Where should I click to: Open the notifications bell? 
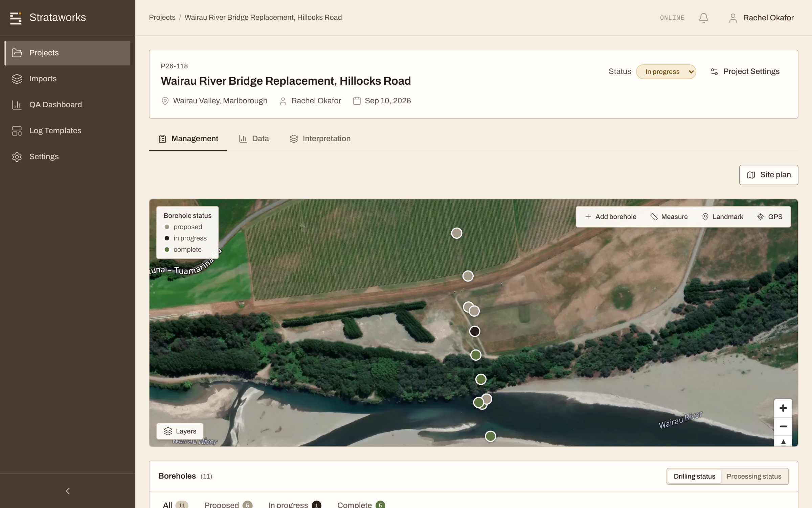click(x=704, y=18)
